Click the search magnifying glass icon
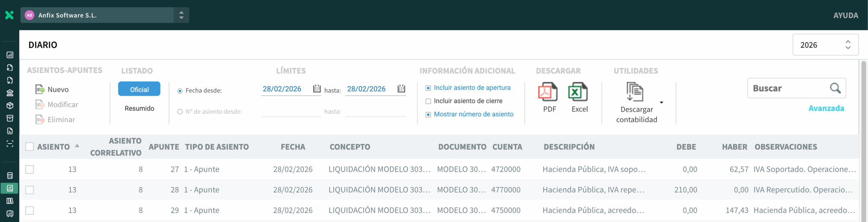 coord(835,88)
